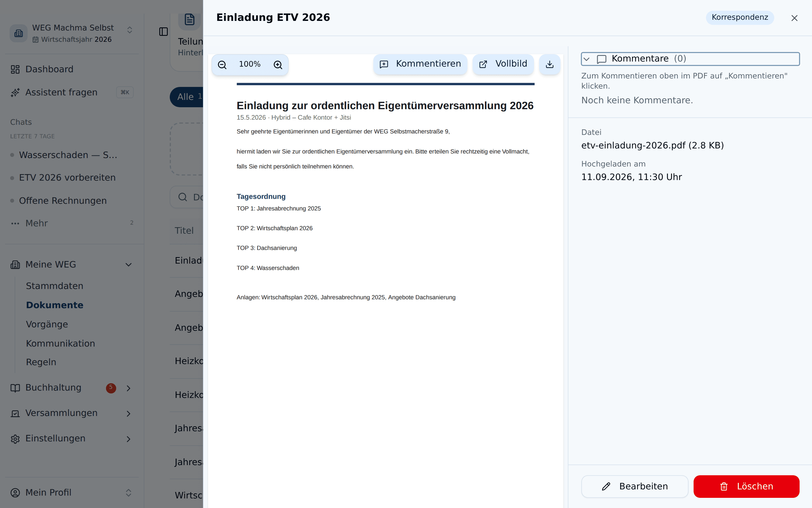Click the dashed upload drop zone
This screenshot has width=812, height=508.
(187, 149)
